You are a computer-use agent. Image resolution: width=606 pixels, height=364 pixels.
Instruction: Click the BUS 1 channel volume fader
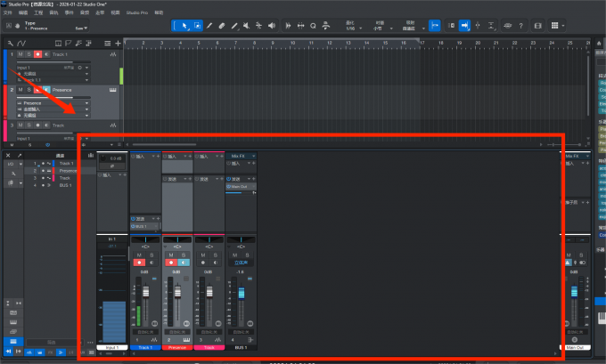pyautogui.click(x=240, y=293)
